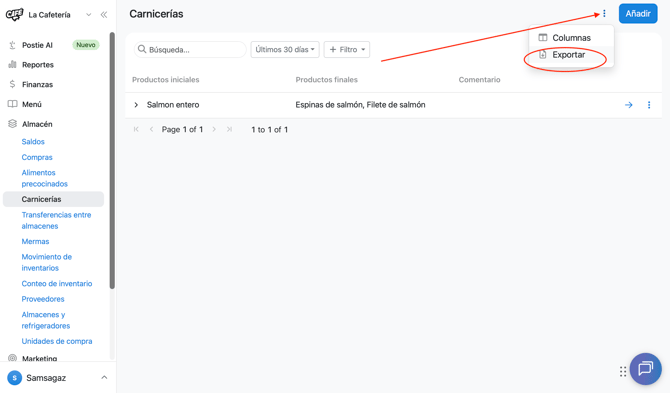Click the Exportar file icon

(543, 55)
